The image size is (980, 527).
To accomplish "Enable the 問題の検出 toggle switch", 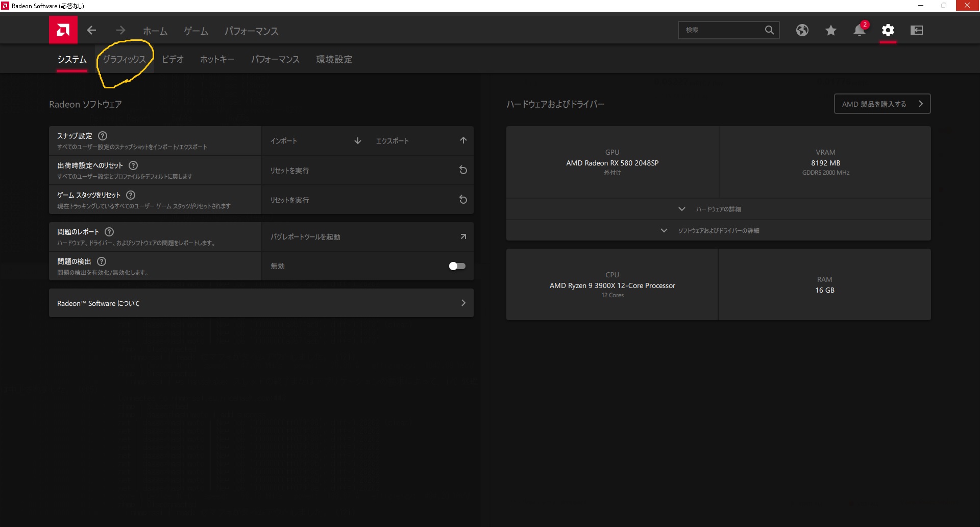I will (x=457, y=266).
